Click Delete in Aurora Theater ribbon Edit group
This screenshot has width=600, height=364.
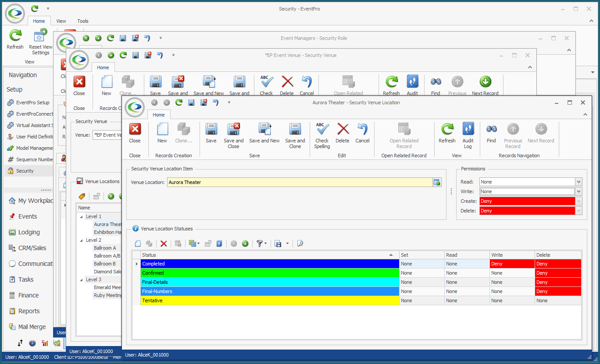(x=343, y=133)
